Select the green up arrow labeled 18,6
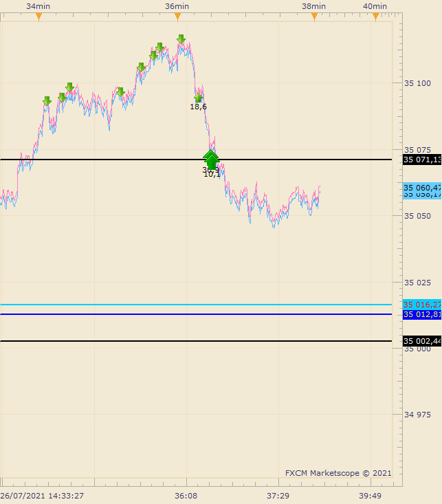The height and width of the screenshot is (504, 442). 199,98
